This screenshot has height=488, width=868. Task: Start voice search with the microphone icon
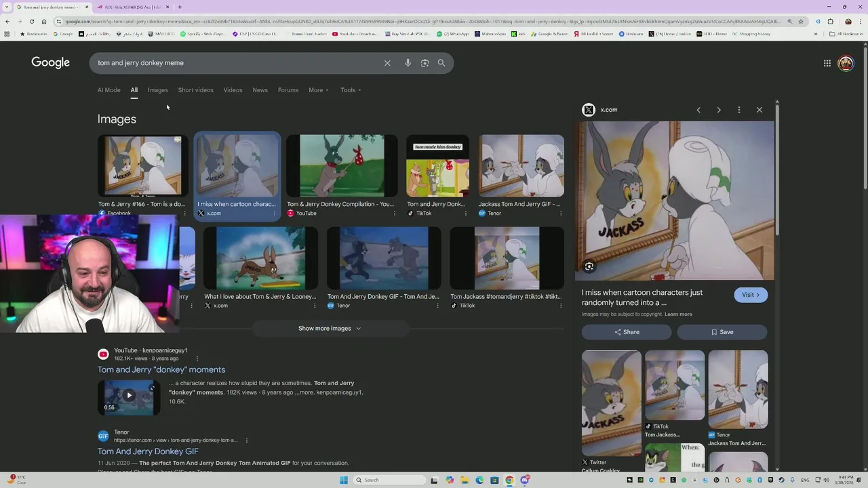coord(408,63)
